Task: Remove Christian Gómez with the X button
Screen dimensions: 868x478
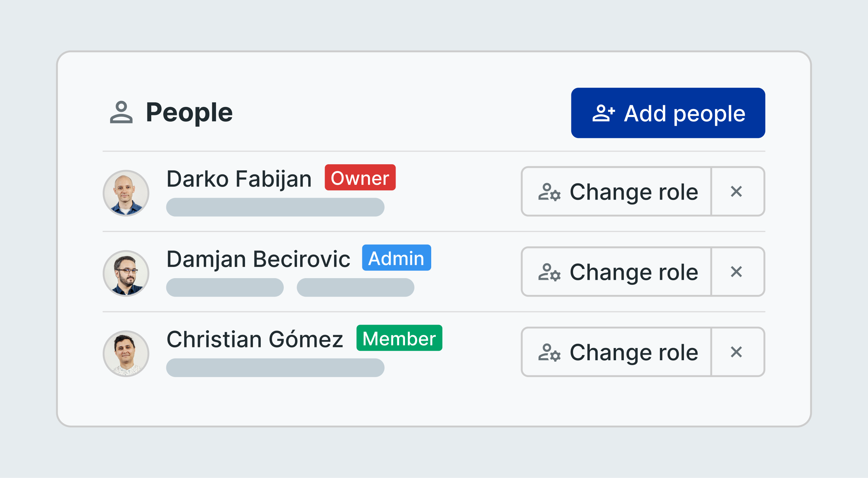Action: tap(738, 352)
